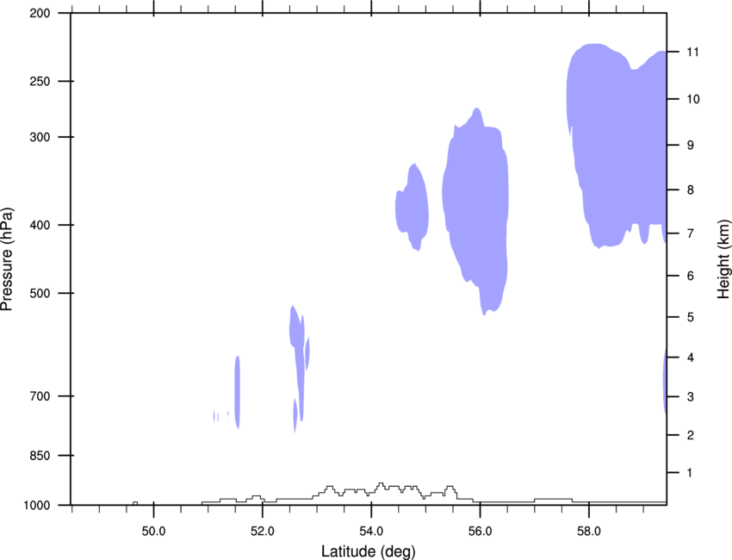The width and height of the screenshot is (732, 560).
Task: Click the 'Latitude (deg)' axis title
Action: (369, 551)
